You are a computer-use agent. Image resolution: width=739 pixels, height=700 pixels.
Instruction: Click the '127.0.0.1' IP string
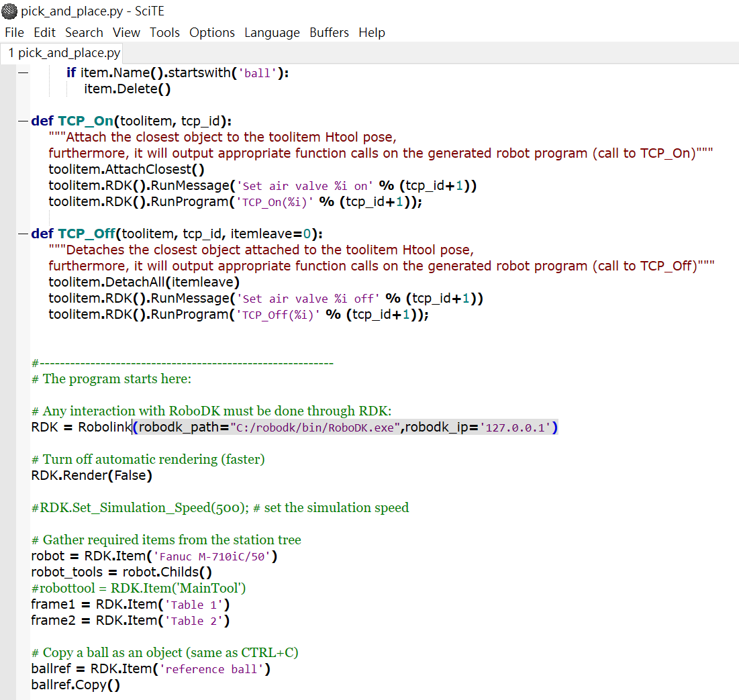point(515,428)
